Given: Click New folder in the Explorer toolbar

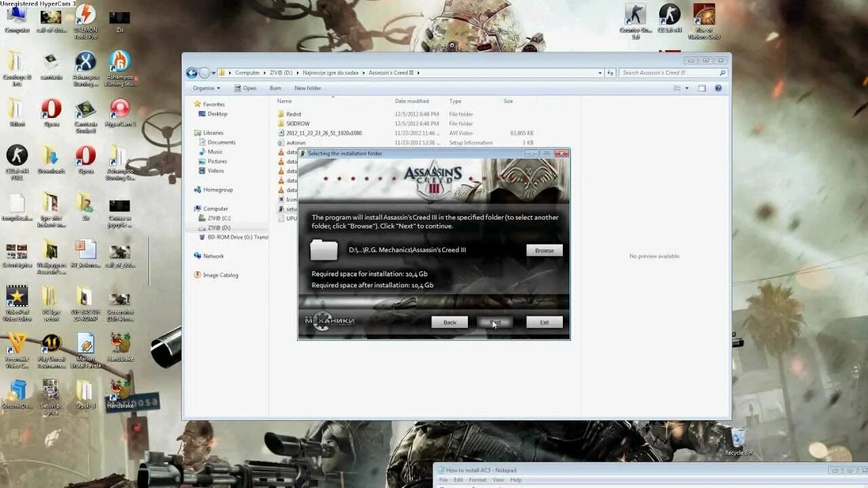Looking at the screenshot, I should pyautogui.click(x=308, y=88).
